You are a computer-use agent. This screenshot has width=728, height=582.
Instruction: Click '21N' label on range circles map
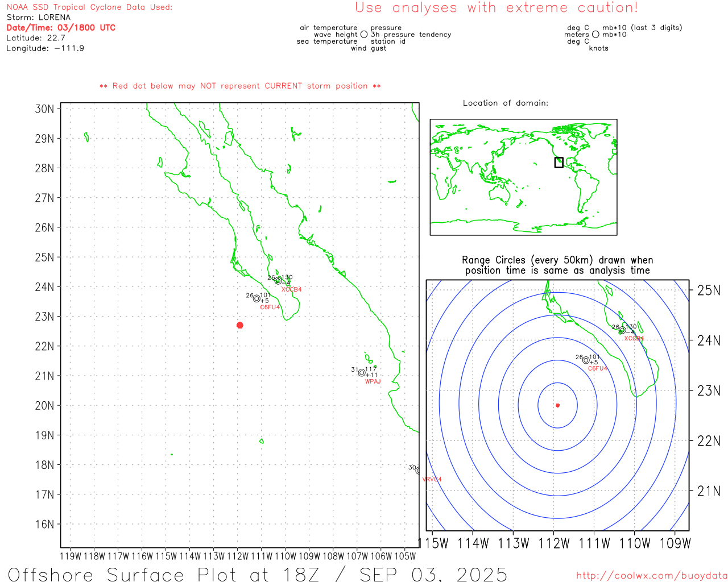[x=709, y=492]
